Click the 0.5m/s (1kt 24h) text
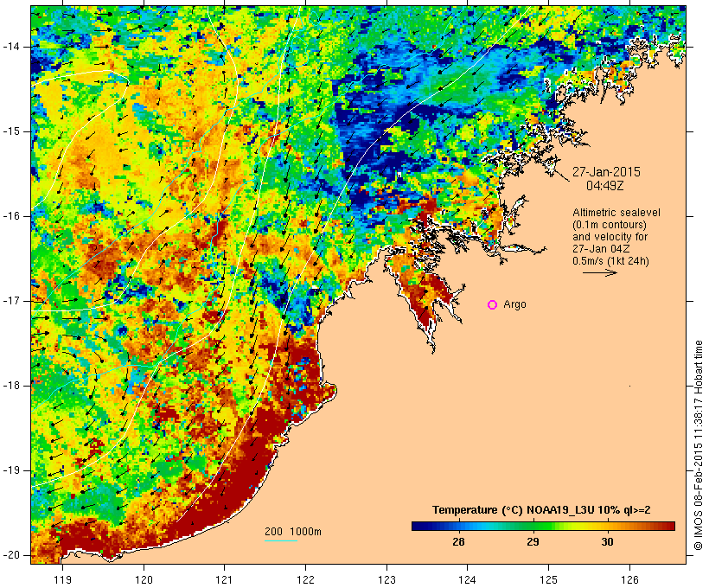This screenshot has width=709, height=588. 610,261
